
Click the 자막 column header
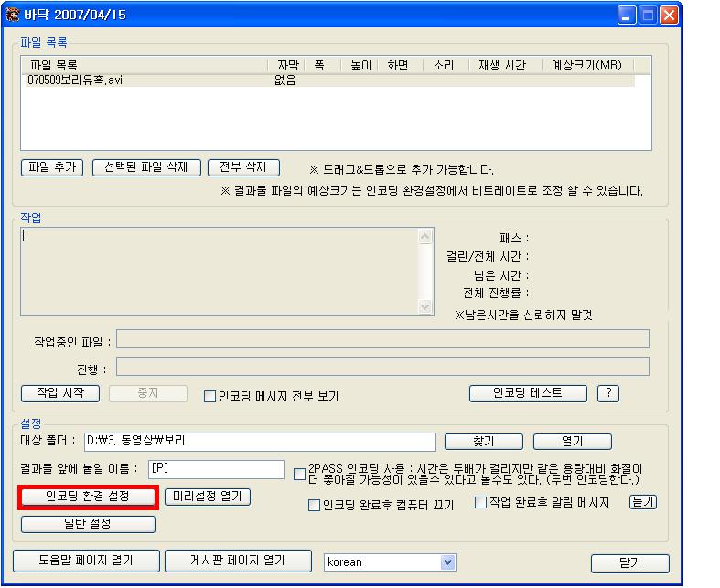(x=286, y=65)
